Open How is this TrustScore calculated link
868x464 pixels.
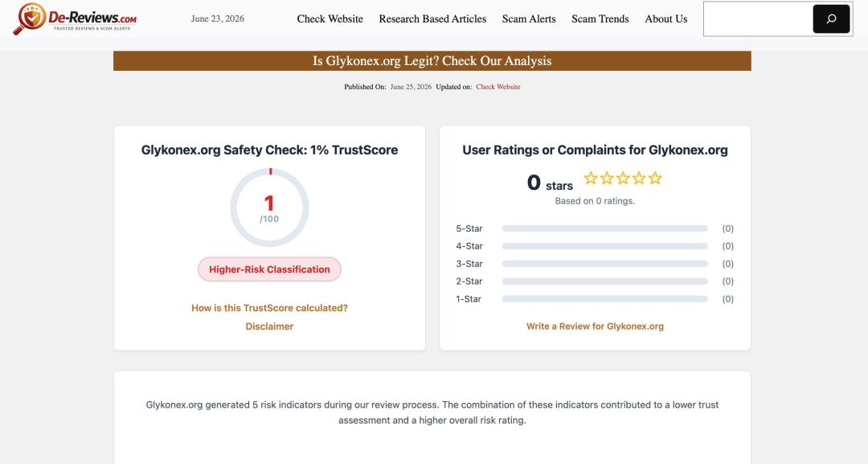(x=269, y=308)
